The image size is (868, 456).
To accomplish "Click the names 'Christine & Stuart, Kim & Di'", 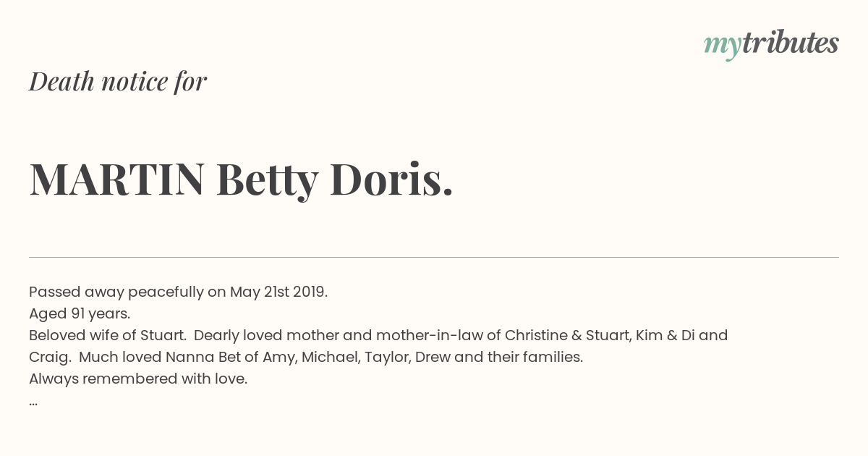I will point(600,336).
